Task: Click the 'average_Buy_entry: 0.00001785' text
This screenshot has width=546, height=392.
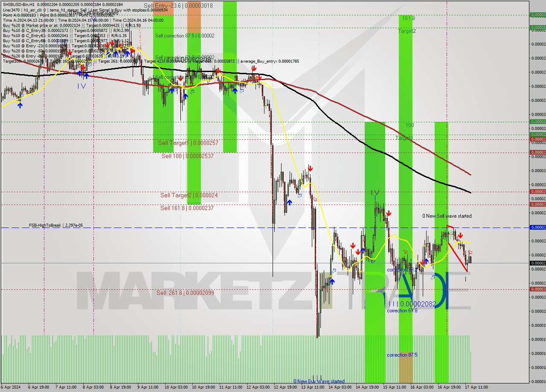Action: (x=270, y=61)
